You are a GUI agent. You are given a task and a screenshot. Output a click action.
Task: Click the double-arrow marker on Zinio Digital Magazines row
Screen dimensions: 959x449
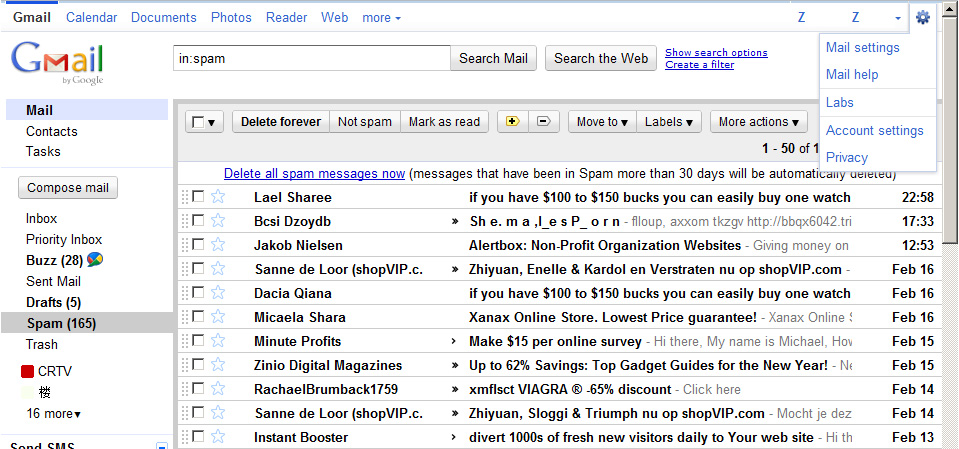pyautogui.click(x=454, y=365)
